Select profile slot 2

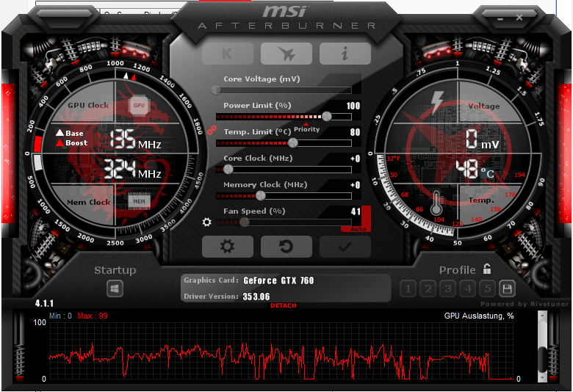(x=428, y=289)
